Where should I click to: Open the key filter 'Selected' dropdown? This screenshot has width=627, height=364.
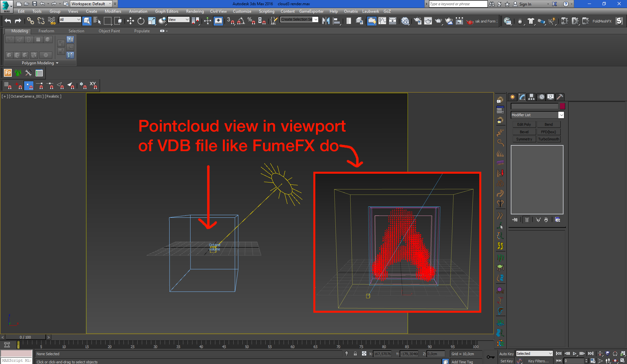[x=534, y=354]
